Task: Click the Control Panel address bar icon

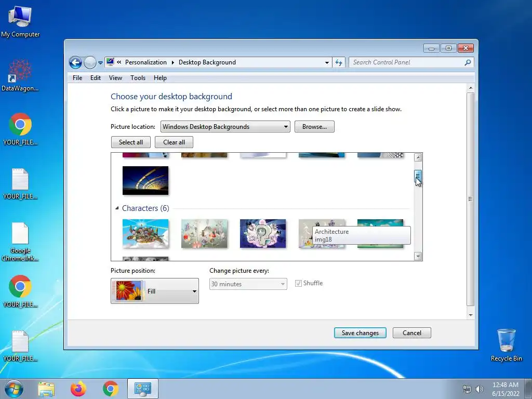Action: [x=110, y=62]
